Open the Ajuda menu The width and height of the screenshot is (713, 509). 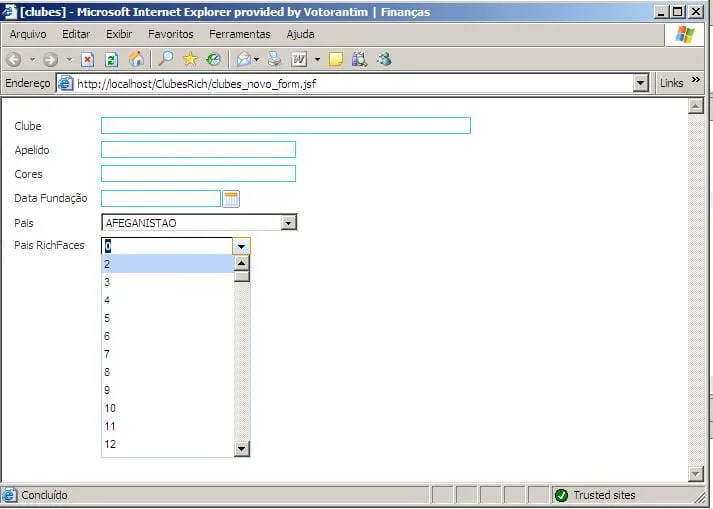coord(300,34)
